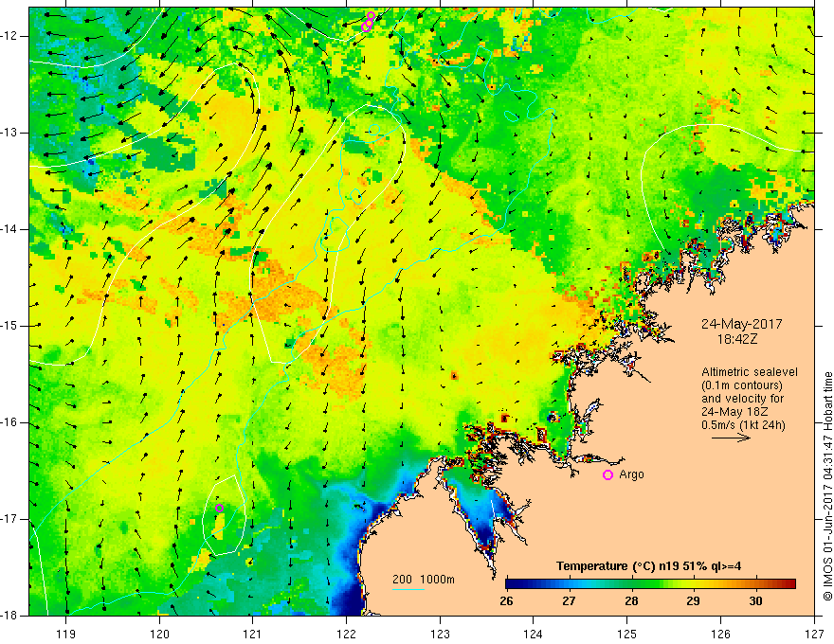This screenshot has height=644, width=834.
Task: Click the 'Argo' legend label
Action: [631, 474]
